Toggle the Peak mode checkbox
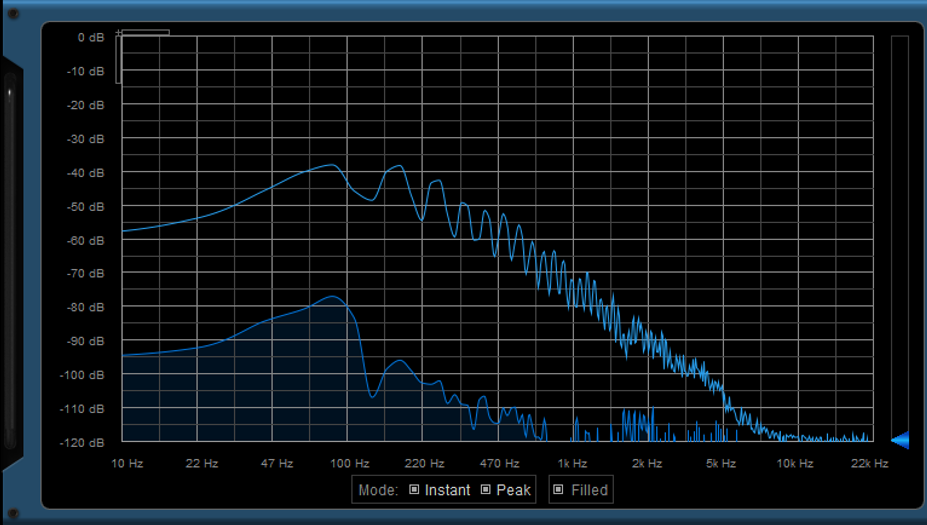The width and height of the screenshot is (927, 525). (485, 490)
